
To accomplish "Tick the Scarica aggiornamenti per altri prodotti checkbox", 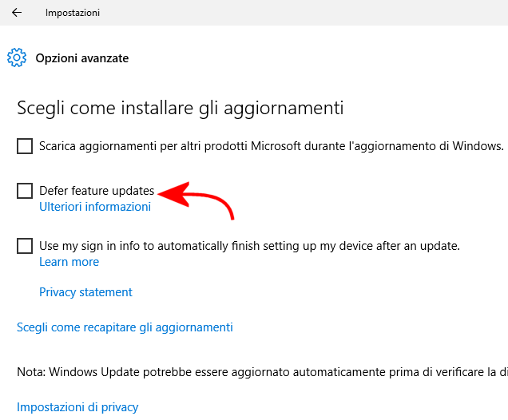I will point(25,146).
